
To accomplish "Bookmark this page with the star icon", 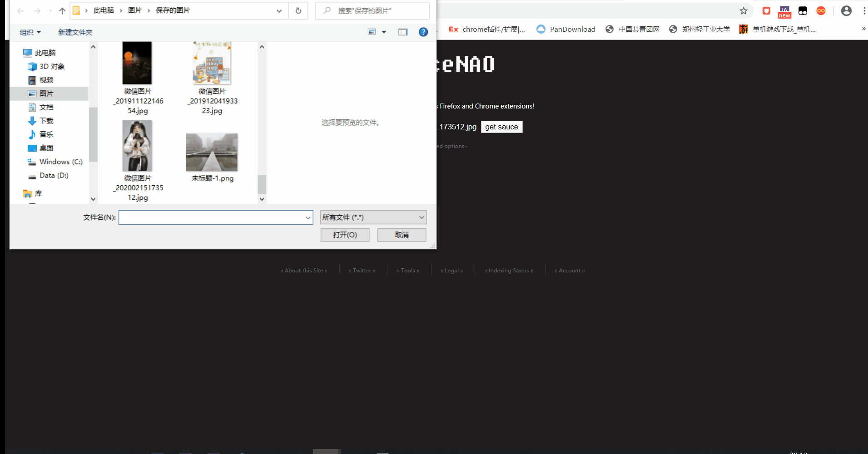I will pos(744,11).
